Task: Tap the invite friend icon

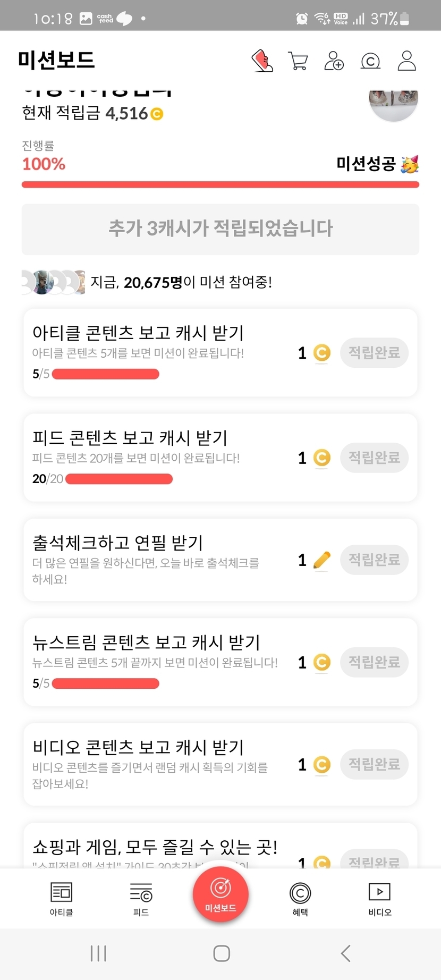Action: click(x=334, y=61)
